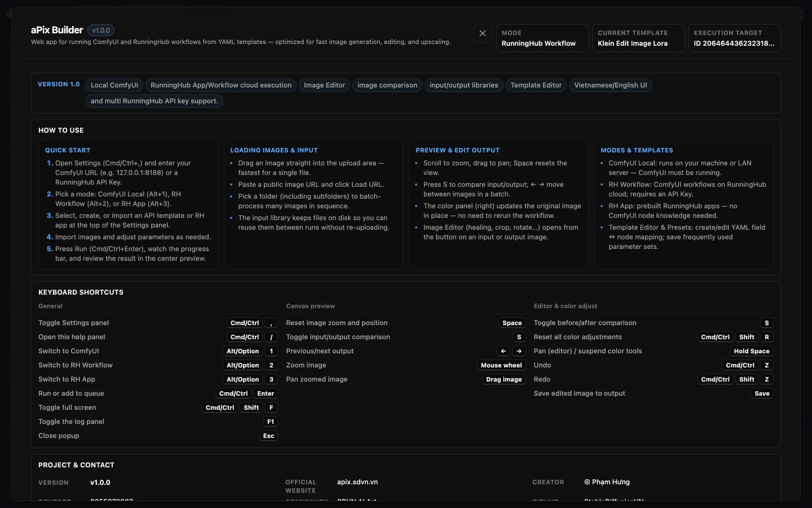Click the input/output libraries feature tag
Screen dimensions: 812x508
(x=464, y=85)
